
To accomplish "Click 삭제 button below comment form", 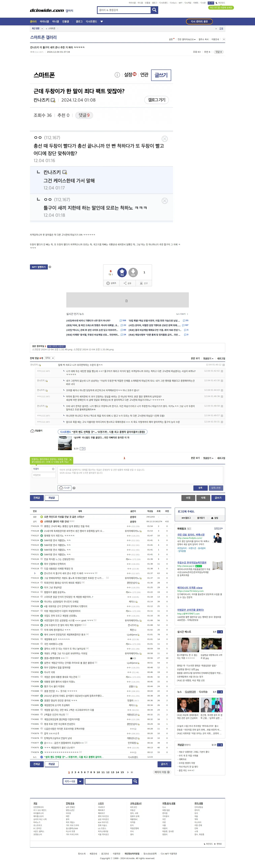I will pyautogui.click(x=203, y=498).
